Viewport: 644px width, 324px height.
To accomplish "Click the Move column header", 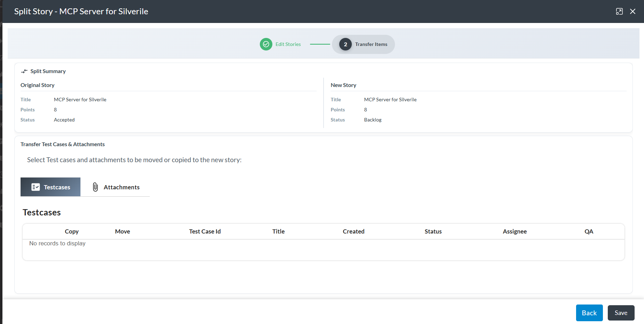I will (123, 231).
